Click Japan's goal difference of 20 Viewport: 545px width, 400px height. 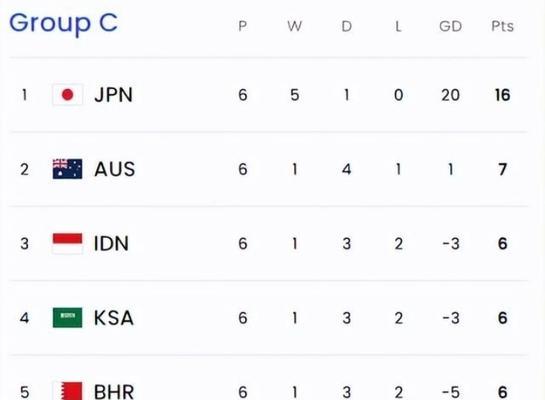(450, 95)
